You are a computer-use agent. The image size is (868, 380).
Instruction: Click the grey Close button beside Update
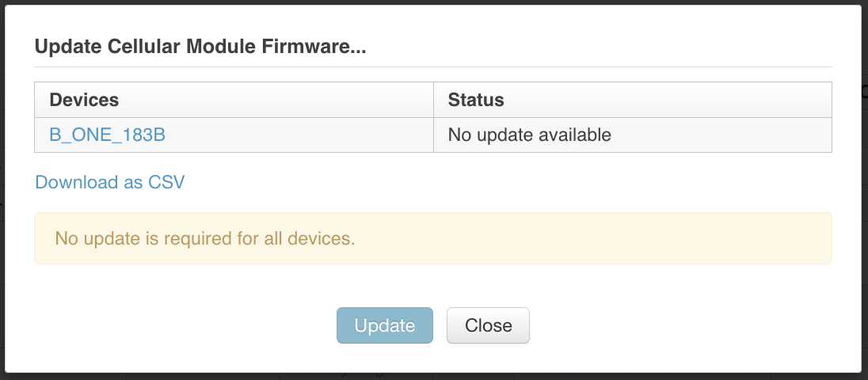click(x=488, y=325)
